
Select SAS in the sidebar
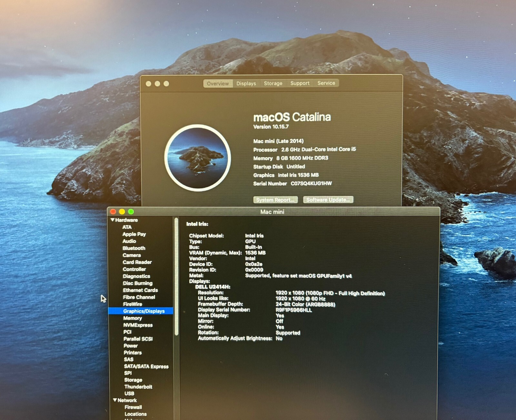pyautogui.click(x=129, y=359)
